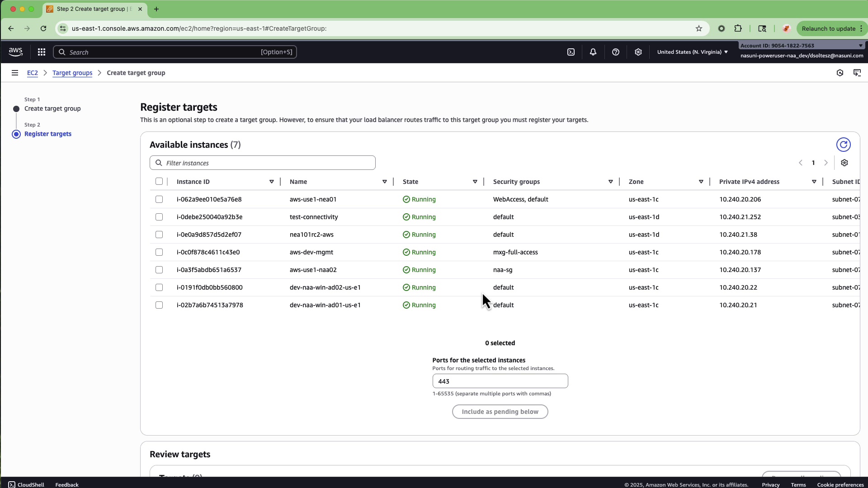The image size is (868, 488).
Task: Check the select-all instances checkbox
Action: (159, 181)
